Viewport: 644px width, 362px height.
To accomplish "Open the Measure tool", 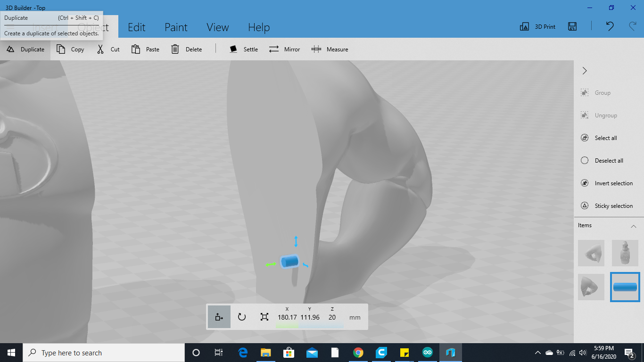I will pos(330,49).
